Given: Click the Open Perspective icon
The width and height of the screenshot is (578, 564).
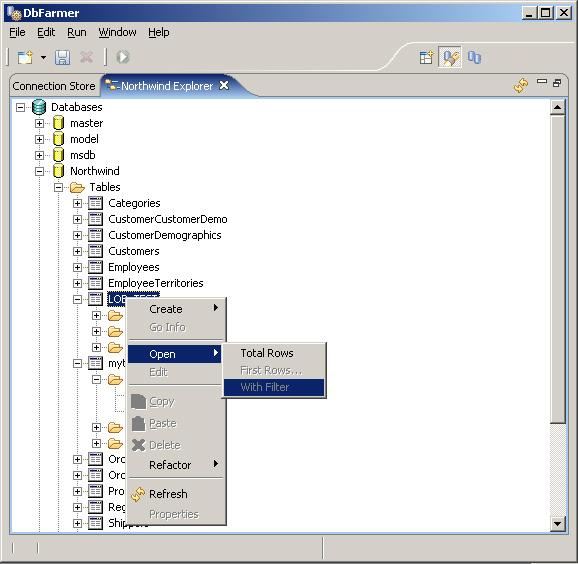Looking at the screenshot, I should [426, 58].
